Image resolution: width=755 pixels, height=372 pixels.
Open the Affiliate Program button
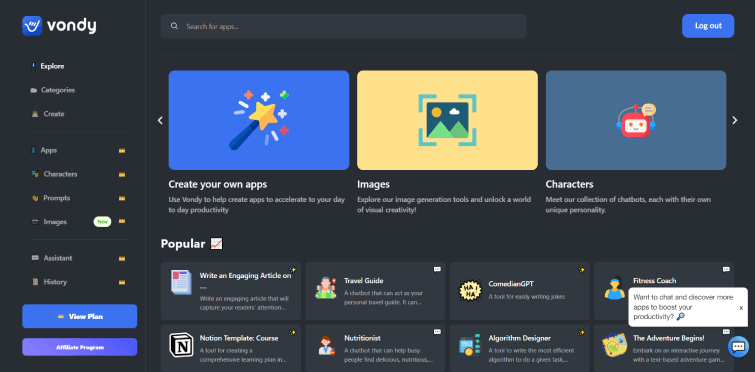point(79,347)
